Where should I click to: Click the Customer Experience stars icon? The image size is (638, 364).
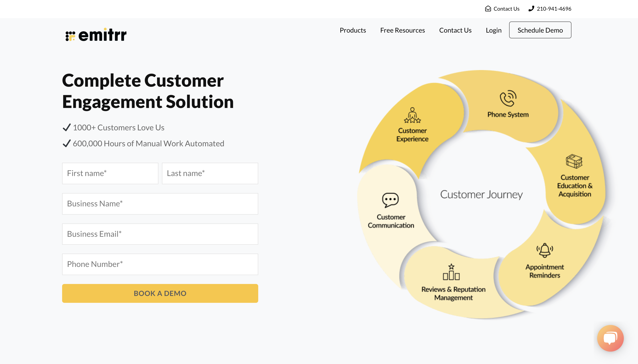point(412,115)
